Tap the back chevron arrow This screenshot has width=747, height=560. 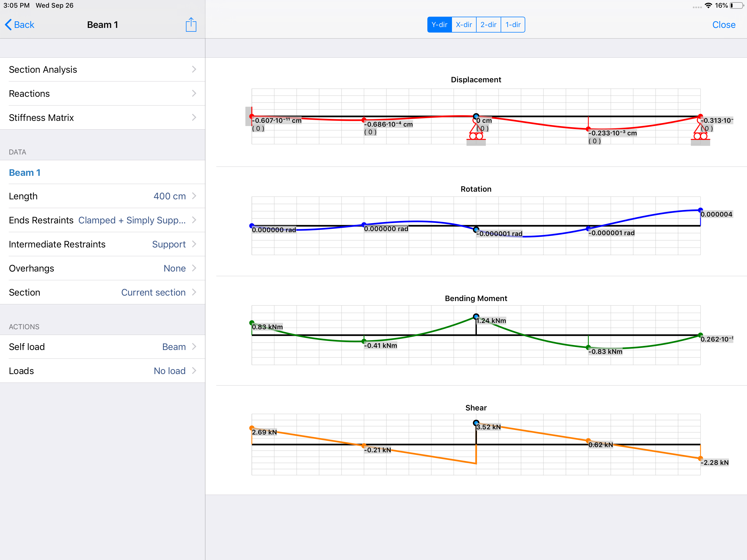(x=8, y=25)
